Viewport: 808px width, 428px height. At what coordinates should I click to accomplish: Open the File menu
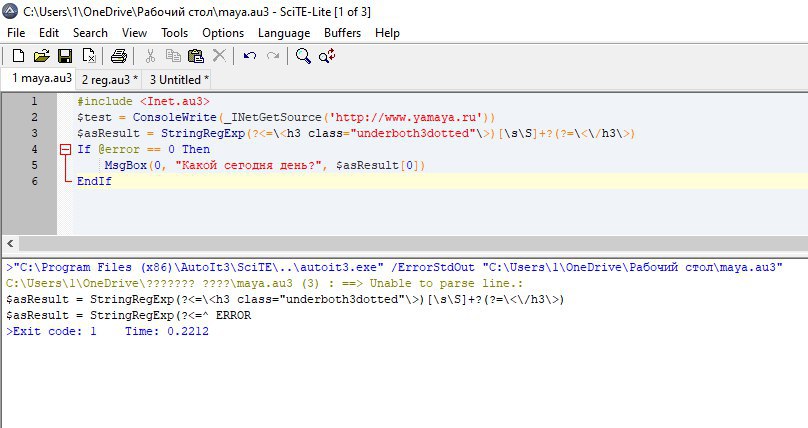pos(16,33)
